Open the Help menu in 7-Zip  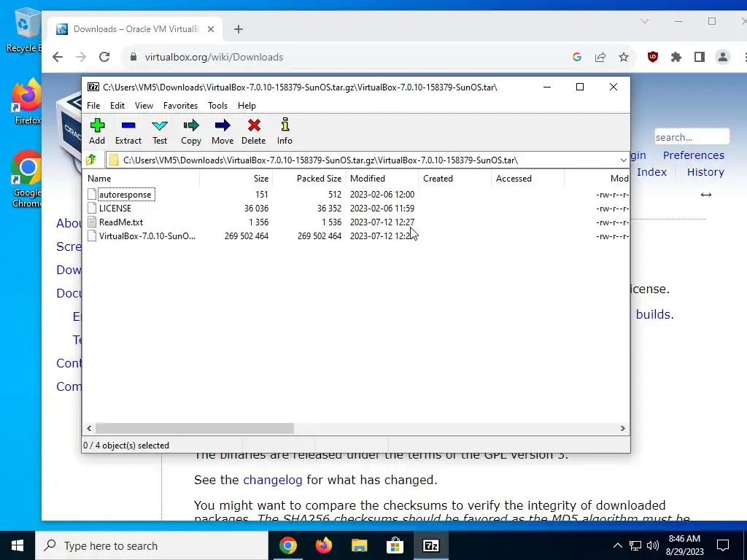pos(247,106)
